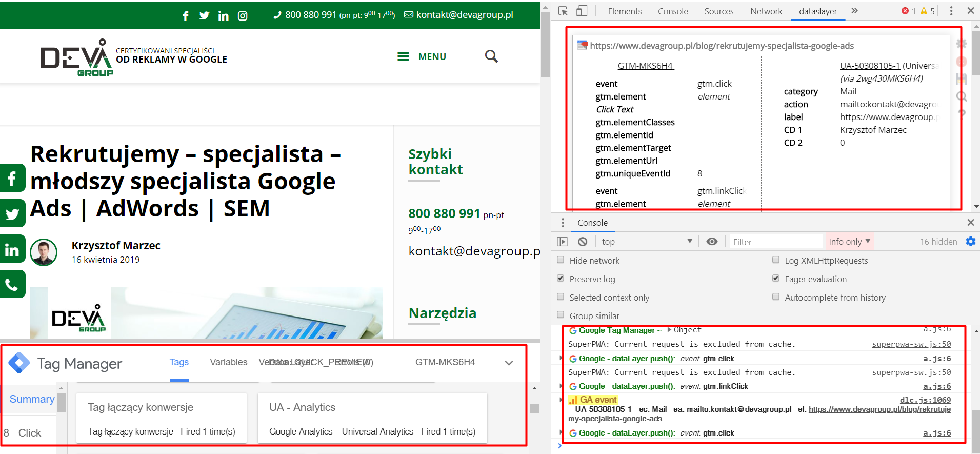Enable Group similar checkbox
The image size is (980, 454).
point(561,315)
